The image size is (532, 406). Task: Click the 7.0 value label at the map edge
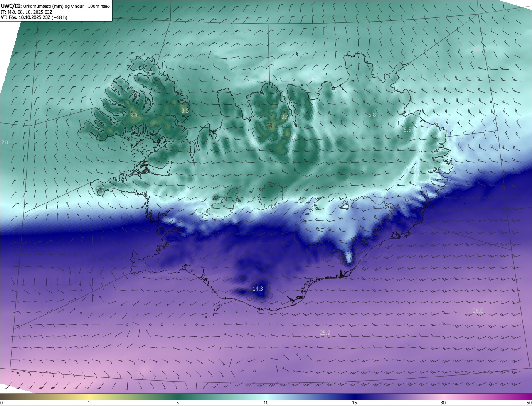[x=5, y=142]
